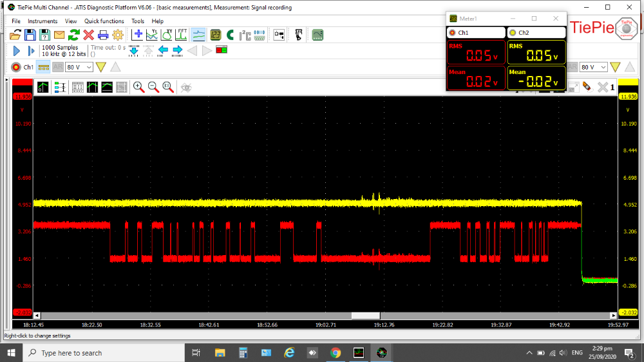Click the horizontal time scrollbar thumb
The width and height of the screenshot is (644, 362).
[365, 316]
